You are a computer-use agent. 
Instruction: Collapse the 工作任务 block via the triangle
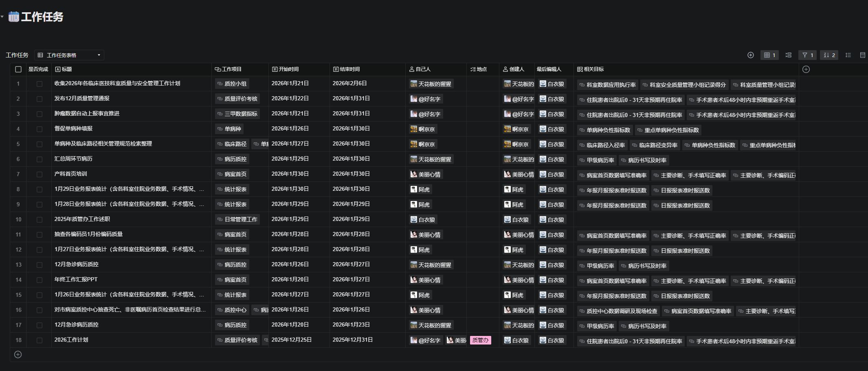tap(3, 16)
